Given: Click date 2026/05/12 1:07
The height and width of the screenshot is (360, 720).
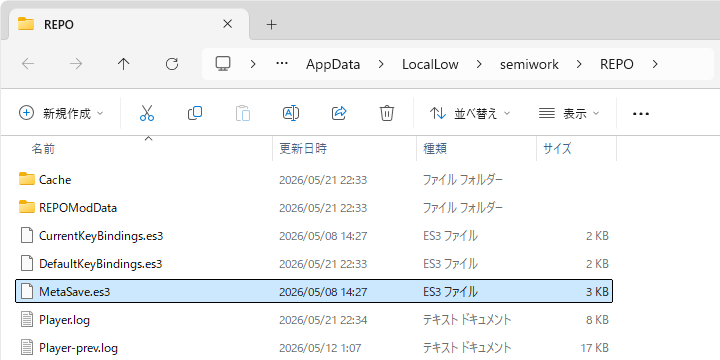Looking at the screenshot, I should [x=320, y=348].
